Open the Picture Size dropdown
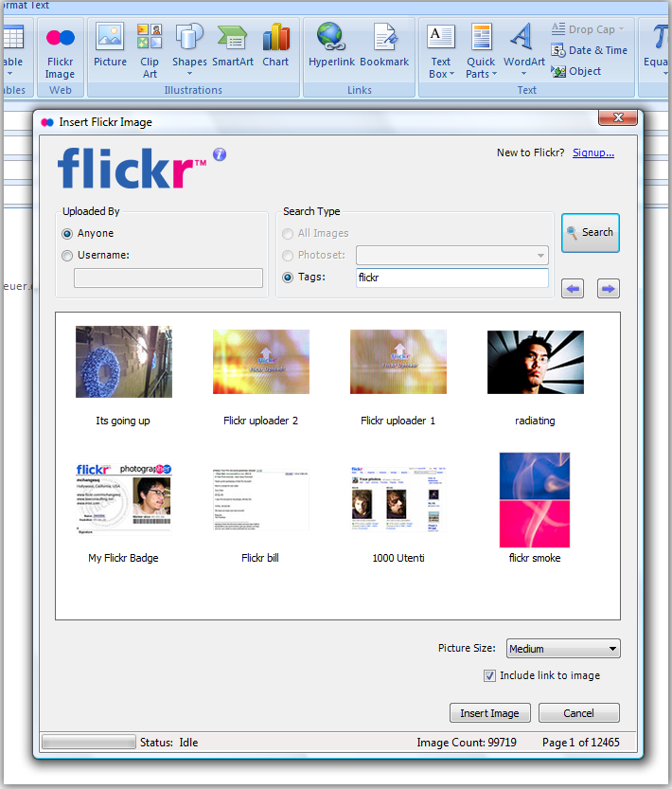This screenshot has width=672, height=789. [563, 649]
